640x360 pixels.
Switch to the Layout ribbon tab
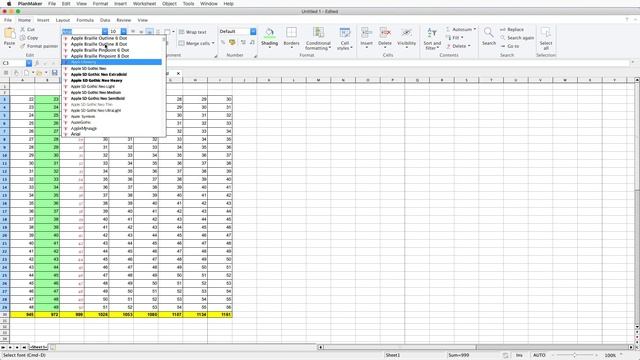click(62, 20)
